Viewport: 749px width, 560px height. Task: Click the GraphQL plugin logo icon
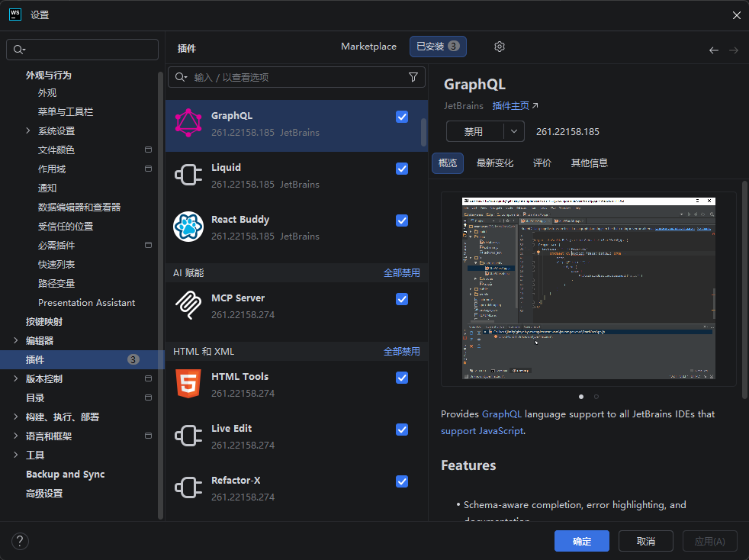click(188, 123)
